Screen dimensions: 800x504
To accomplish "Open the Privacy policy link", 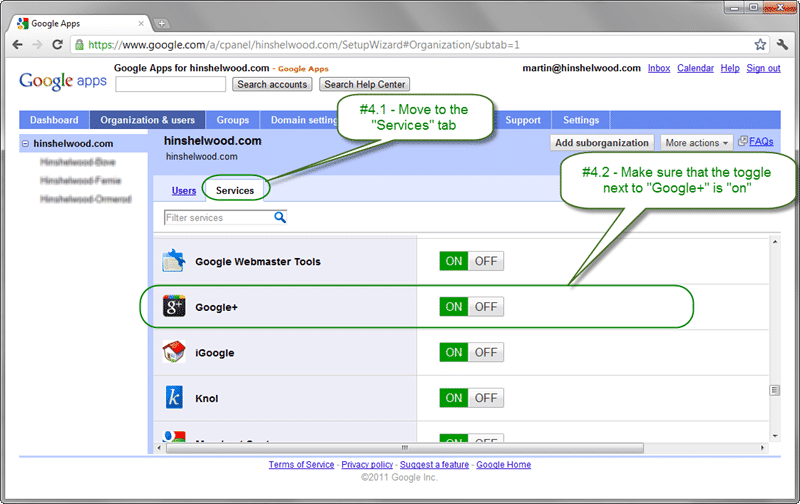I will pyautogui.click(x=367, y=464).
